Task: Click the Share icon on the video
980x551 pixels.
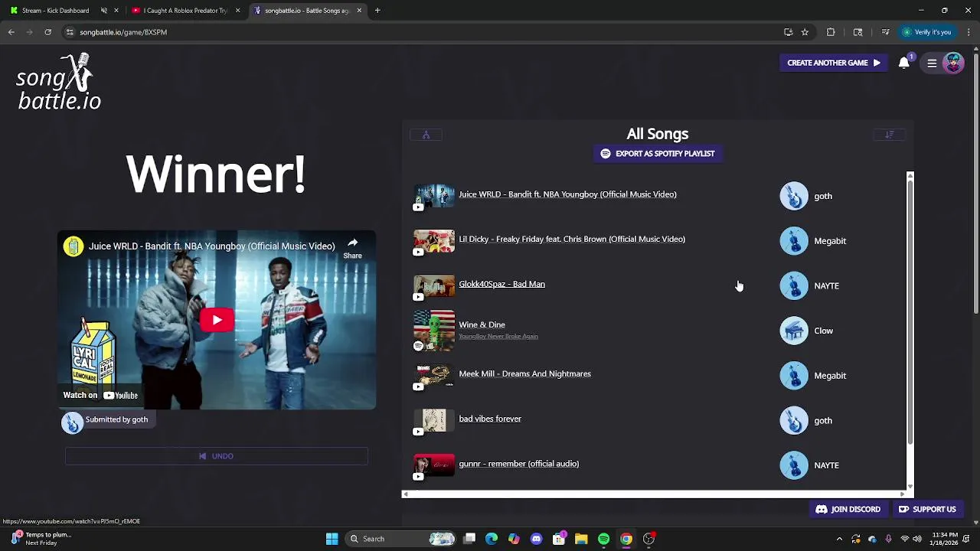Action: coord(352,248)
